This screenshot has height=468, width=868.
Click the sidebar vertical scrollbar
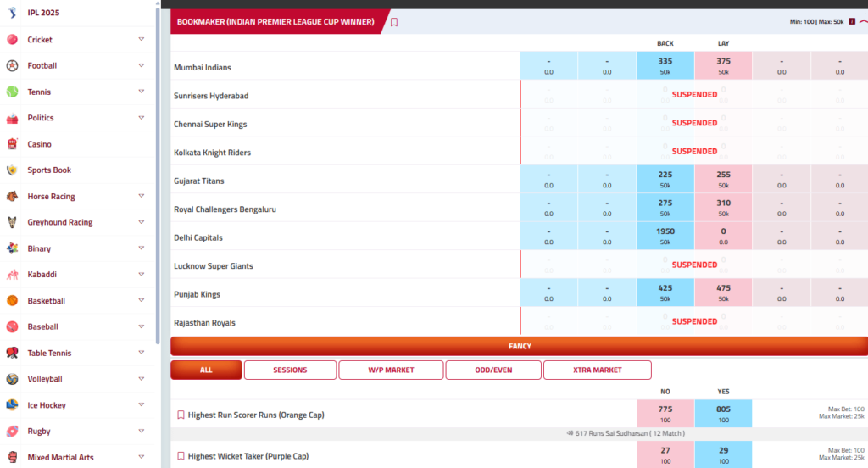158,175
